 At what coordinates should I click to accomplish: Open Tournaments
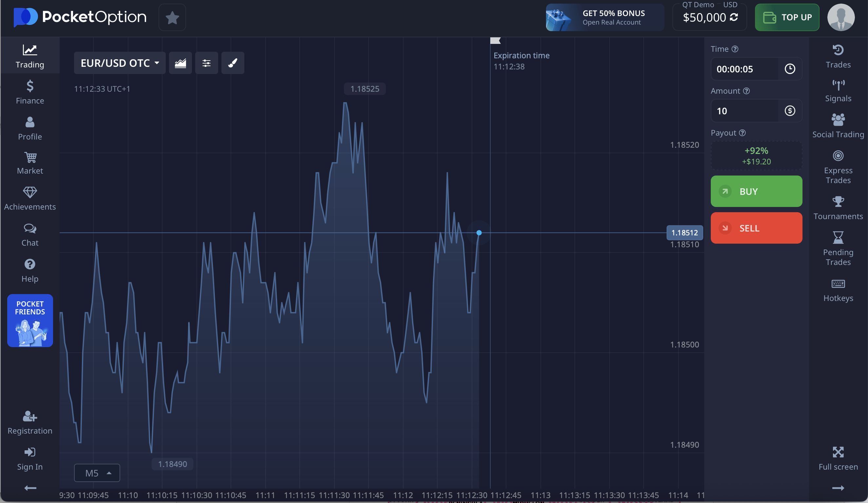[x=838, y=208]
